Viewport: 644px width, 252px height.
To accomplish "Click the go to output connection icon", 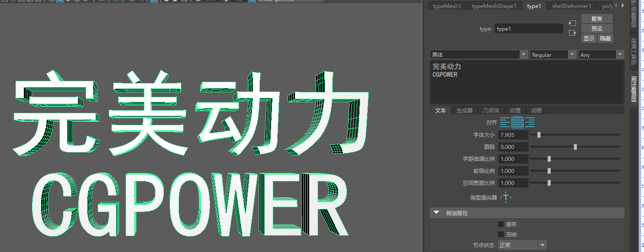I will coord(572,33).
